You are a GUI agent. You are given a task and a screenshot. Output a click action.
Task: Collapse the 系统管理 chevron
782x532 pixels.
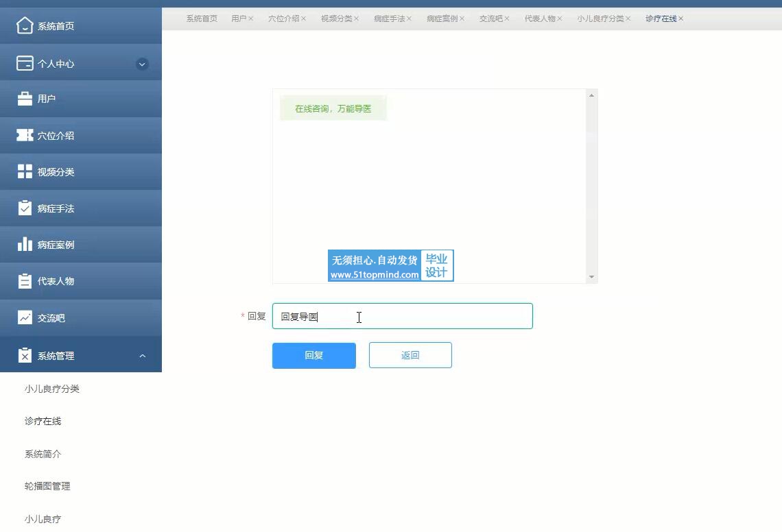coord(142,356)
